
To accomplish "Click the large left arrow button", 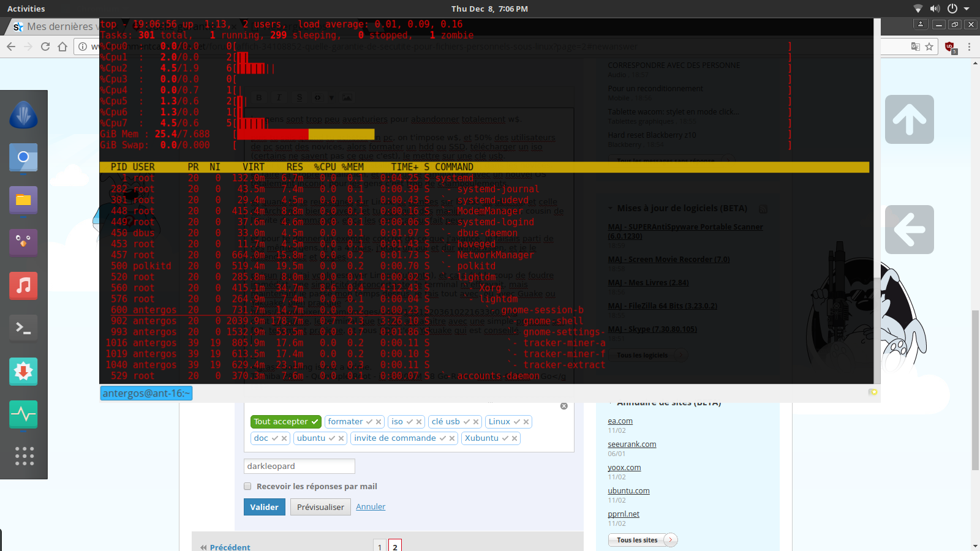I will 909,230.
